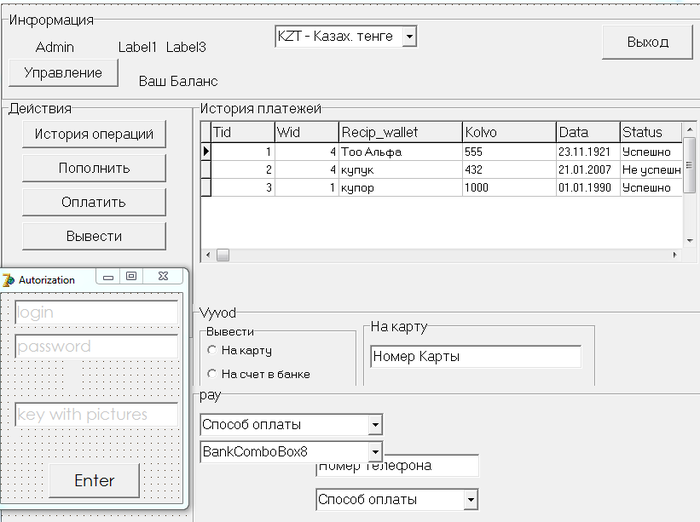This screenshot has height=522, width=700.
Task: Click the grid's vertical scrollbar up arrow
Action: (x=689, y=131)
